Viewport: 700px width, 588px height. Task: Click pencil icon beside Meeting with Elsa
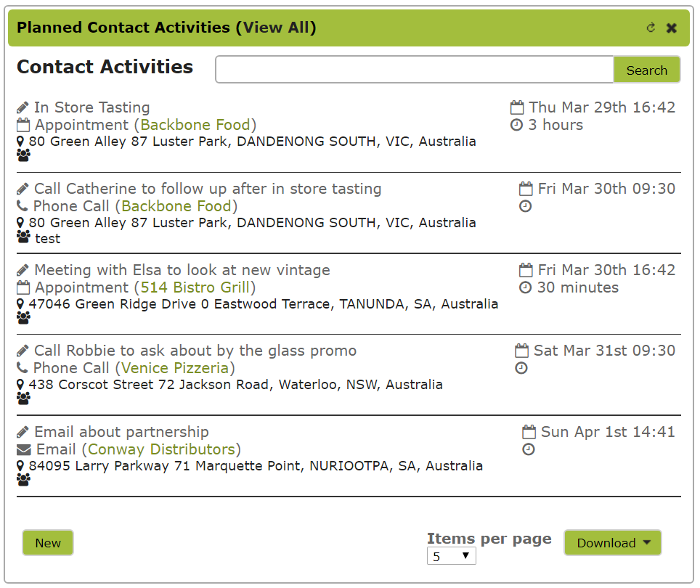tap(23, 270)
